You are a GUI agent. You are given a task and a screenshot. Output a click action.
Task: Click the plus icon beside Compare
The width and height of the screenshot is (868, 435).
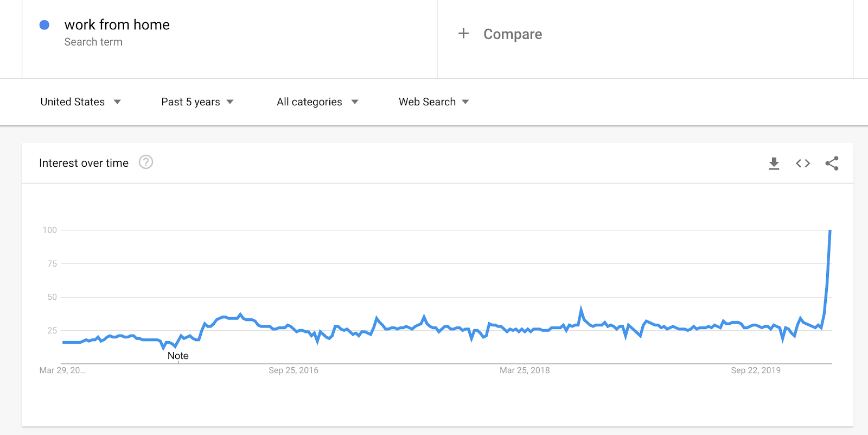tap(463, 34)
